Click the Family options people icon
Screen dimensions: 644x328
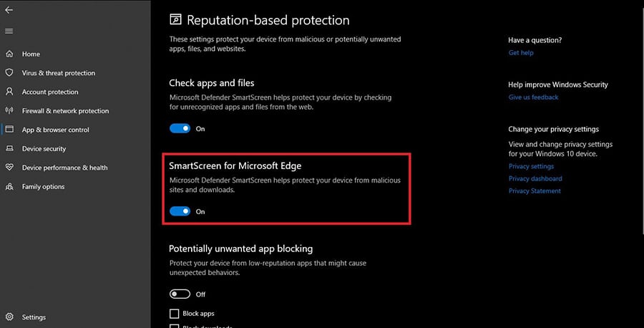9,187
